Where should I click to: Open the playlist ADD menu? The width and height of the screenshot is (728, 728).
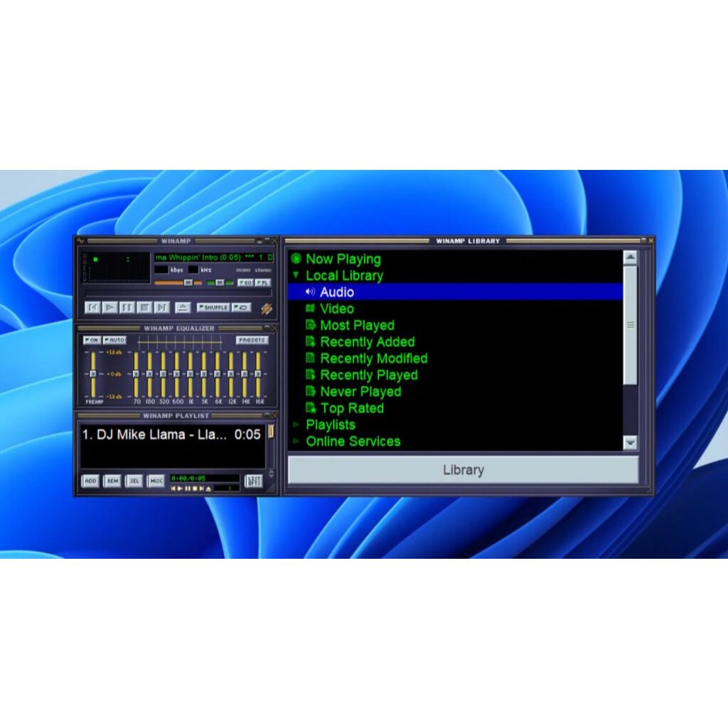90,481
